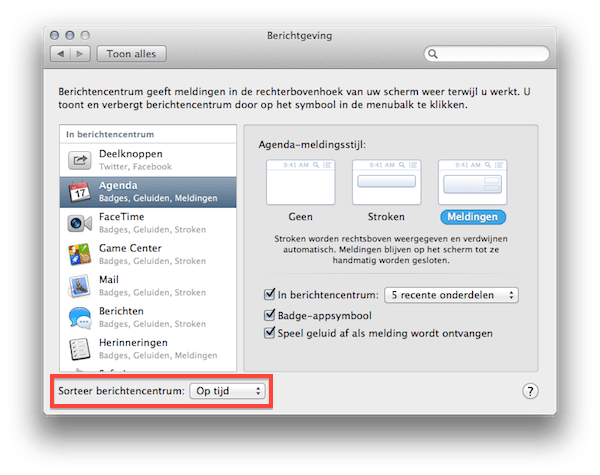Click the Meldingen style label
The height and width of the screenshot is (475, 600).
coord(473,217)
